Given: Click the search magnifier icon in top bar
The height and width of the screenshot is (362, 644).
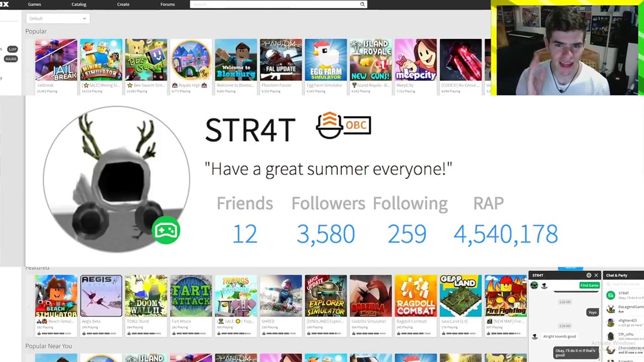Looking at the screenshot, I should tap(362, 4).
